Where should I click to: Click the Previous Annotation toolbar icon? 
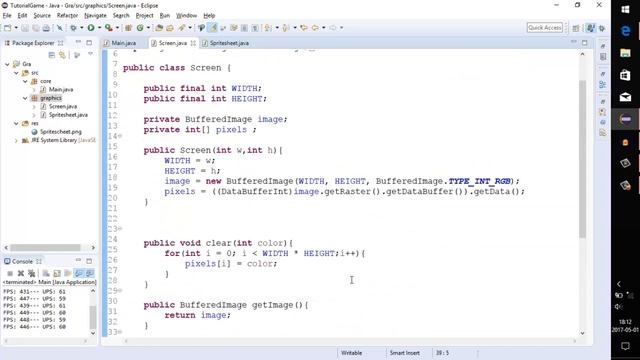[285, 28]
